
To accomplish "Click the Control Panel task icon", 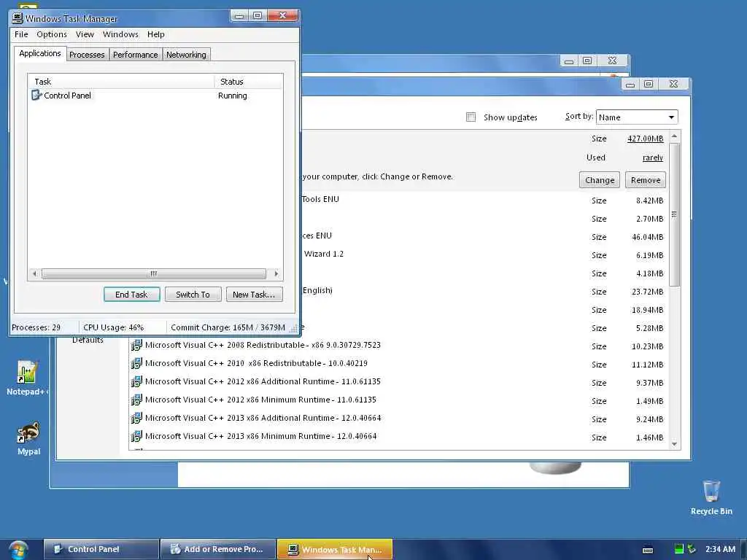I will 36,96.
